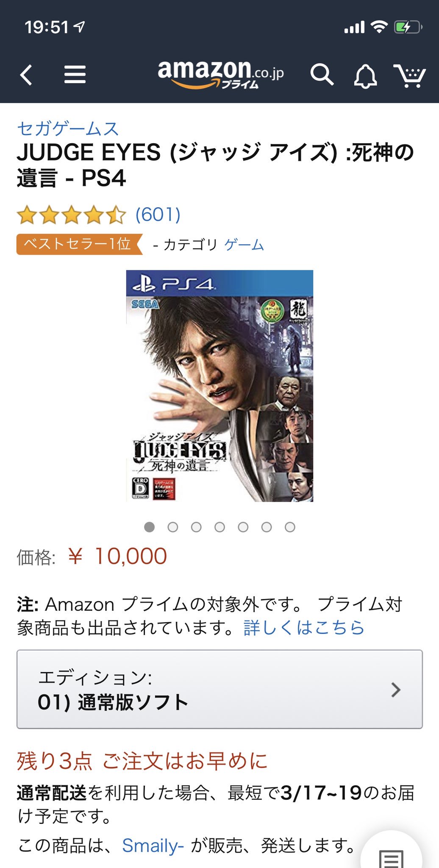439x868 pixels.
Task: Tap the JUDGE EYES cover image
Action: click(x=219, y=386)
